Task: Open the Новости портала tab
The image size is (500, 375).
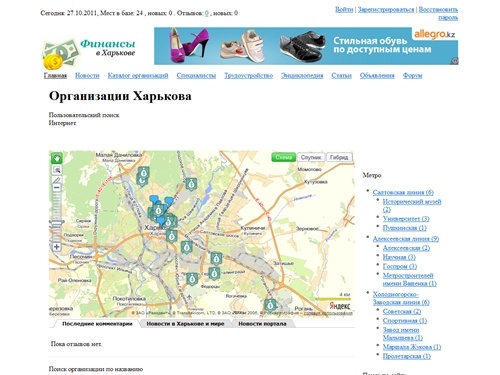Action: (262, 324)
